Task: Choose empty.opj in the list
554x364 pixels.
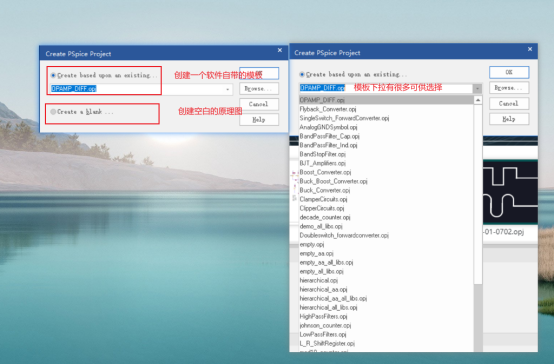Action: coord(386,244)
